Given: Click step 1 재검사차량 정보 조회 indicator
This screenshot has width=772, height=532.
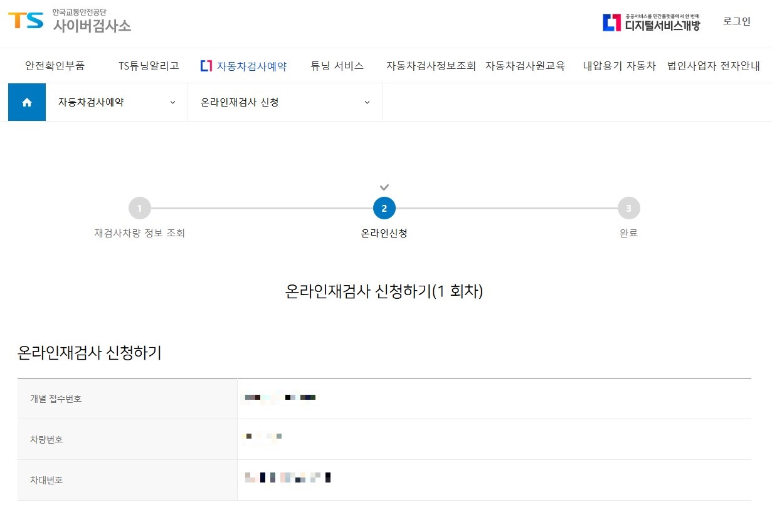Looking at the screenshot, I should pyautogui.click(x=139, y=207).
